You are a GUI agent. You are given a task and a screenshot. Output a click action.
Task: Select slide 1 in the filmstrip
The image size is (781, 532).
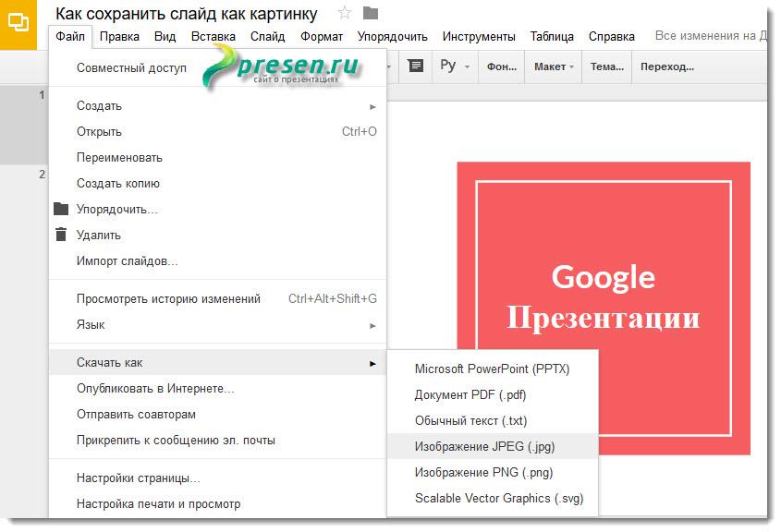pos(24,125)
